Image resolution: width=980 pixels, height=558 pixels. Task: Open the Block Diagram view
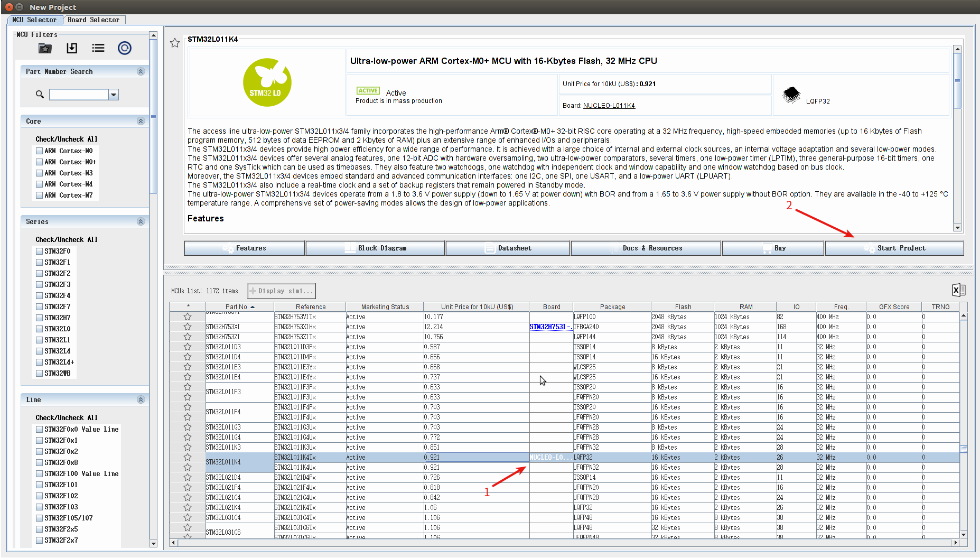(375, 248)
